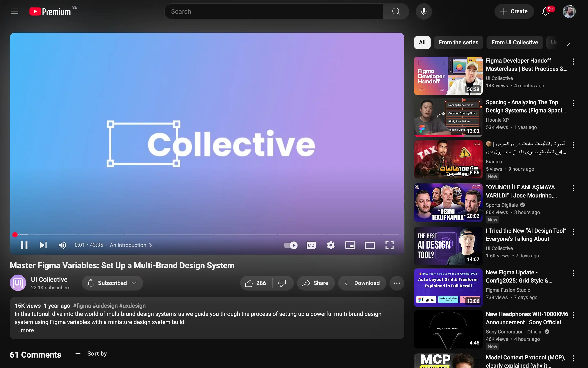The height and width of the screenshot is (368, 588).
Task: Click the video progress bar midpoint
Action: click(207, 235)
